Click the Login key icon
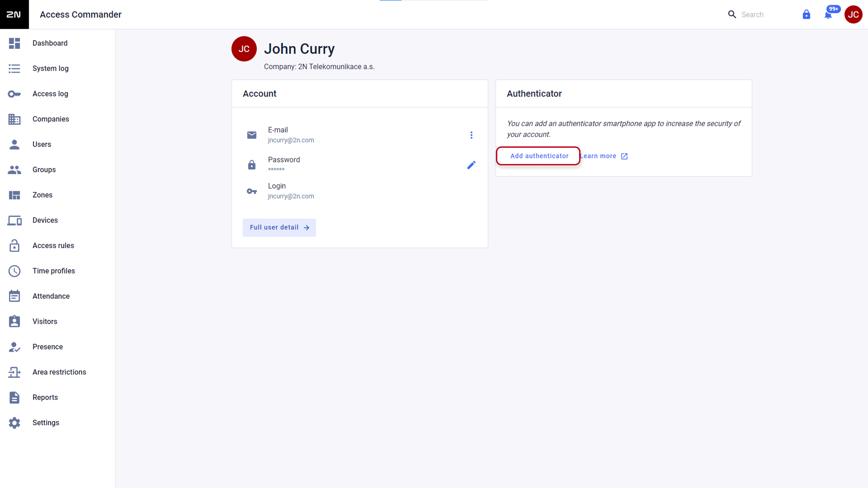The height and width of the screenshot is (488, 868). [x=252, y=191]
